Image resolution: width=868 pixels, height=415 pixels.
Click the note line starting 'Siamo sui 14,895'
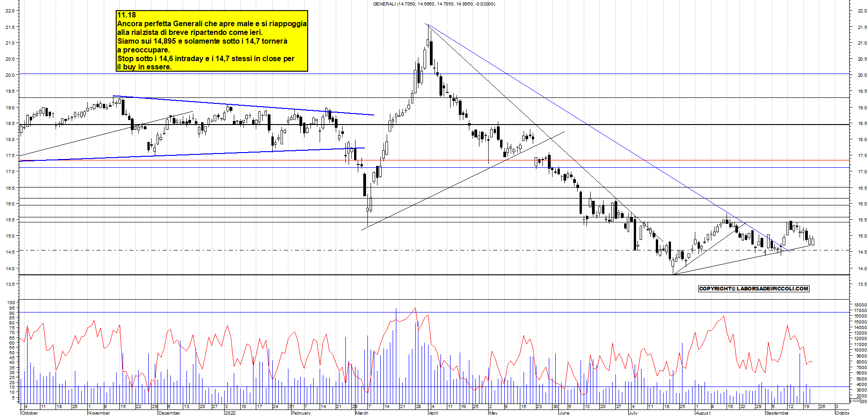coord(202,41)
